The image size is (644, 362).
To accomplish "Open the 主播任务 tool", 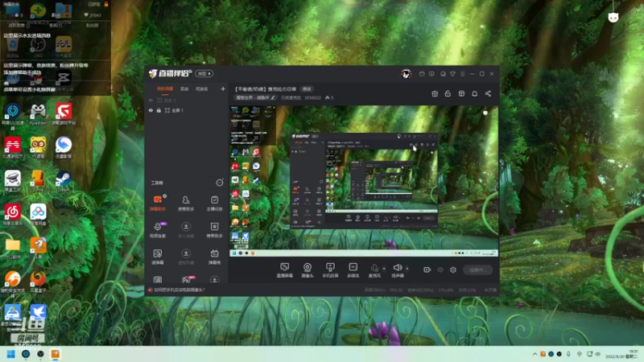I will [214, 203].
